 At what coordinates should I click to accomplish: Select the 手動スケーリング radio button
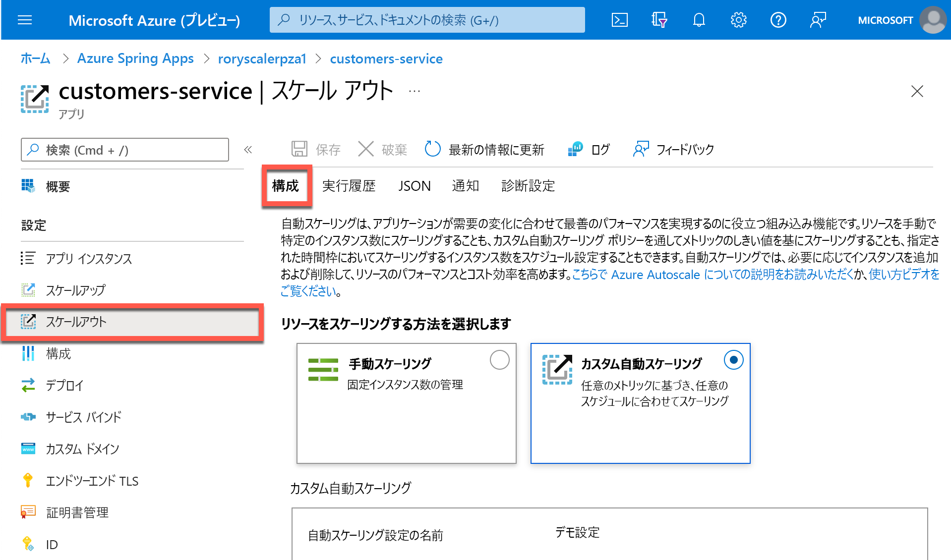pos(499,360)
